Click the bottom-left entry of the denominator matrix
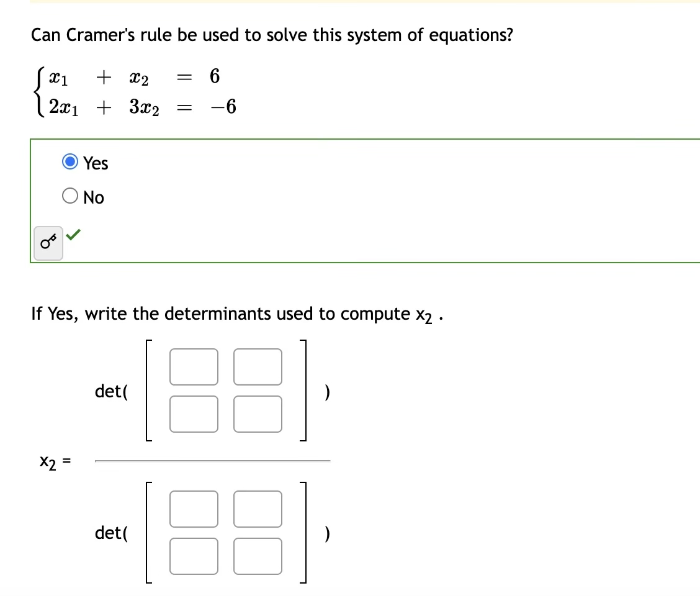This screenshot has width=700, height=596. (194, 556)
